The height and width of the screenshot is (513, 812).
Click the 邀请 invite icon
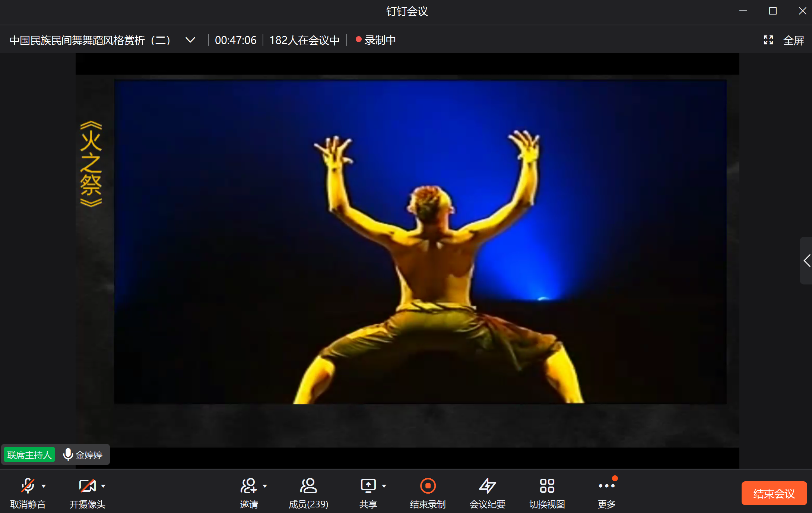248,486
